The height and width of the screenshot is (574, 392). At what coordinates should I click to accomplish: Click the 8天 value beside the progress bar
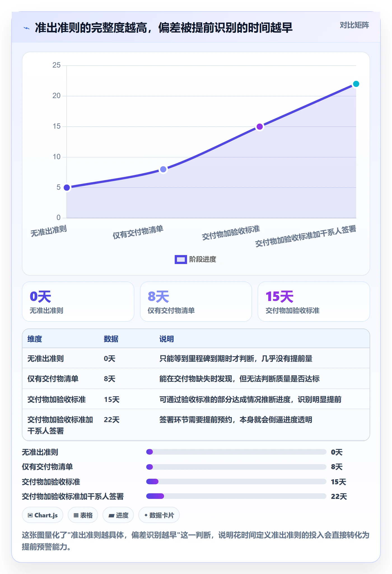coord(337,467)
